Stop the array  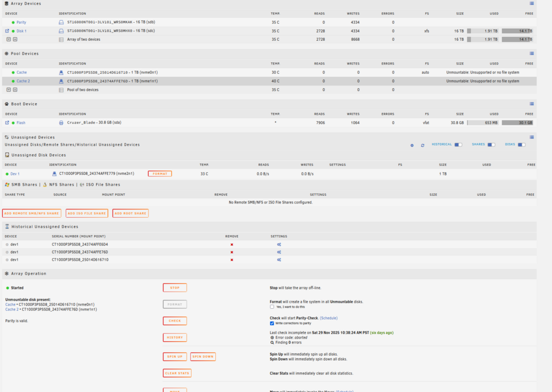(175, 288)
